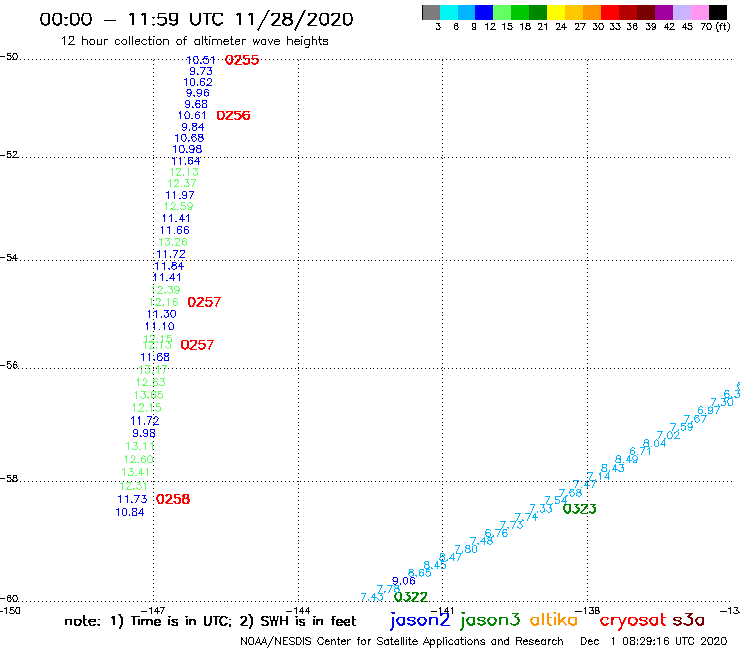Select the wave height value 10.62
740x650 pixels.
(x=198, y=82)
